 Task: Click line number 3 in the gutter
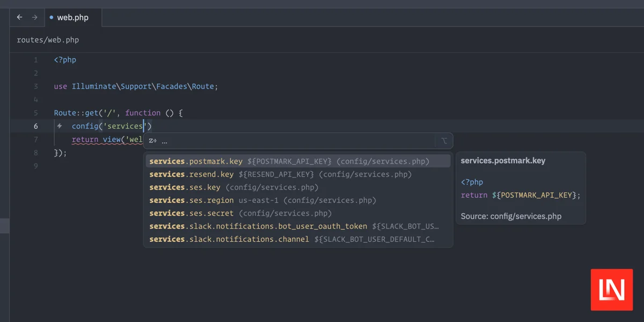click(x=35, y=86)
